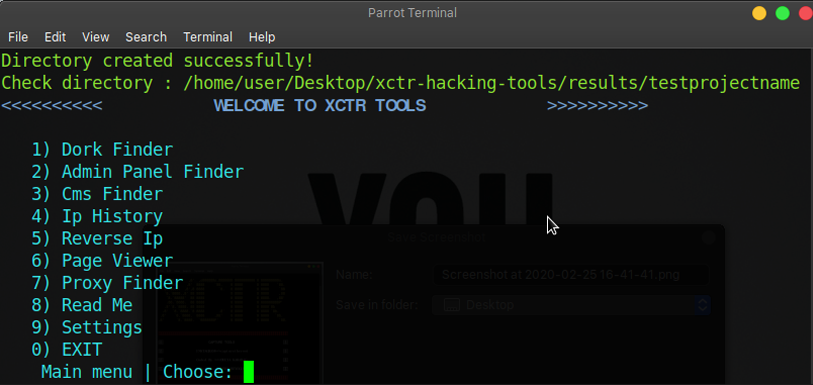Click the Admin Panel Finder line
The image size is (813, 385).
(137, 172)
